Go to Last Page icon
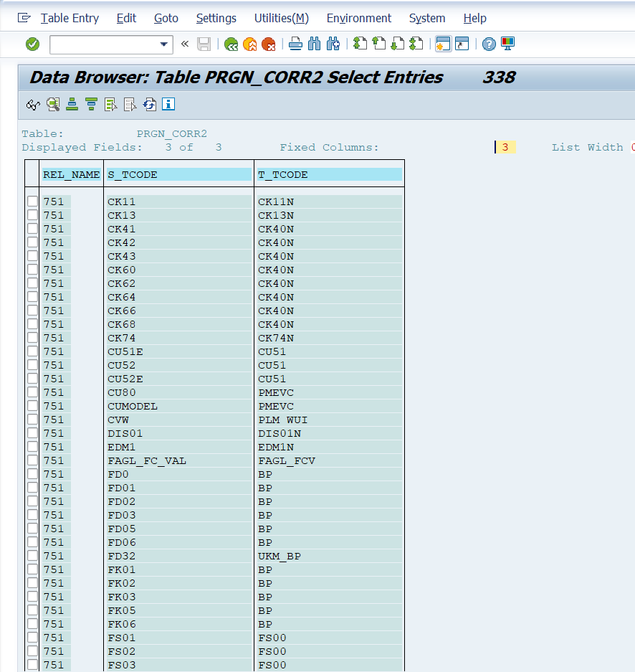 click(x=416, y=44)
